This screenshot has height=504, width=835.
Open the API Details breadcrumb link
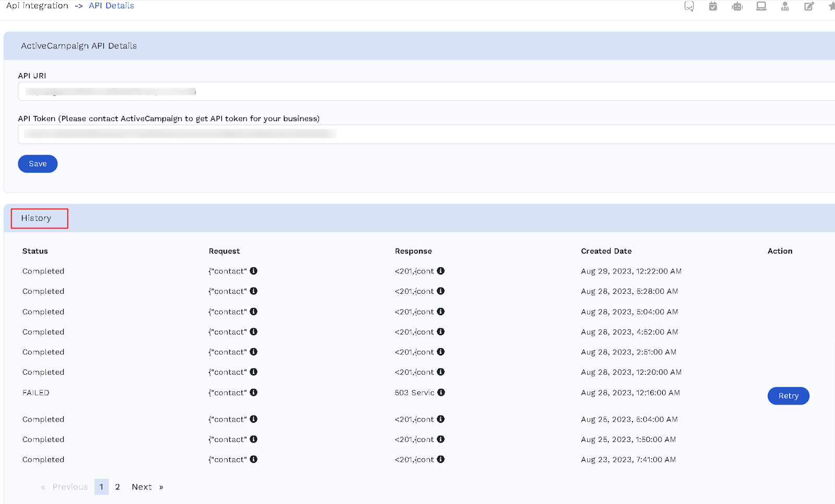point(111,6)
